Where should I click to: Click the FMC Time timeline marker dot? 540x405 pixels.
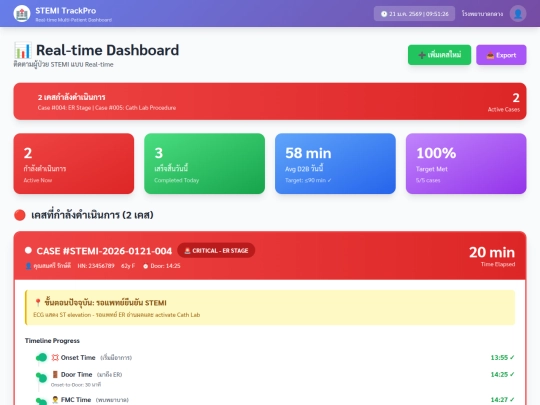click(42, 401)
